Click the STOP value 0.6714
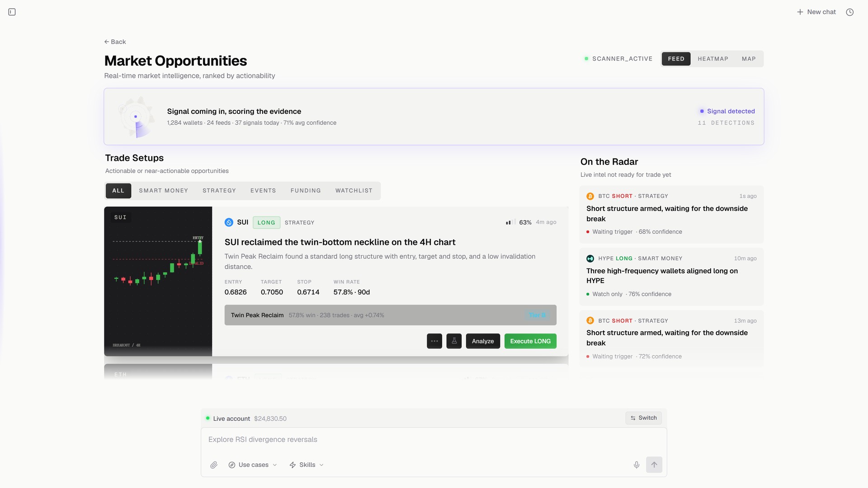Viewport: 868px width, 488px height. (x=308, y=292)
